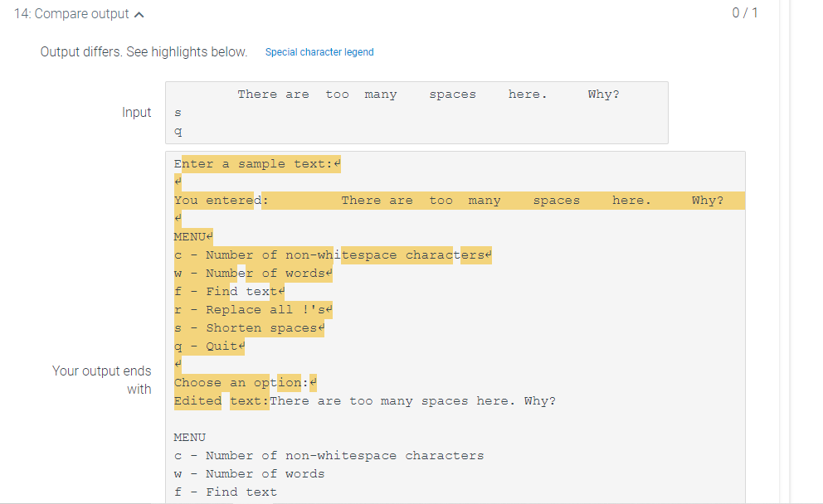Viewport: 823px width, 504px height.
Task: Click the newline symbol after "s - Shorten spaces"
Action: (x=319, y=327)
